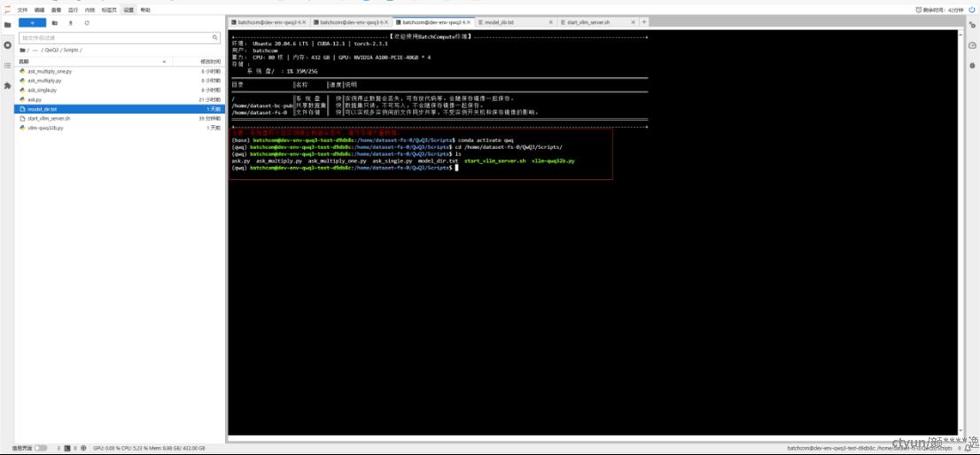Screen dimensions: 980x455
Task: Open the 文件 (File) menu
Action: (x=22, y=10)
